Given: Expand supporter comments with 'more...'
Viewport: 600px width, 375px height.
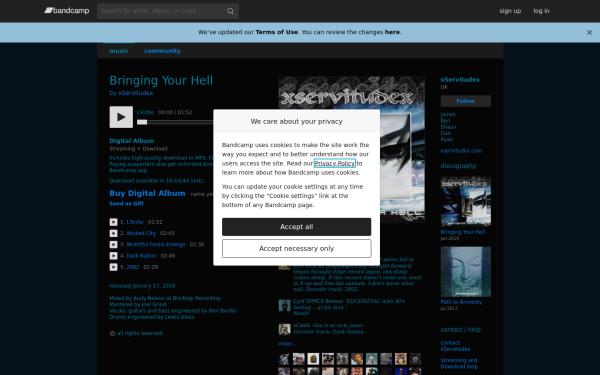Looking at the screenshot, I should [x=287, y=344].
